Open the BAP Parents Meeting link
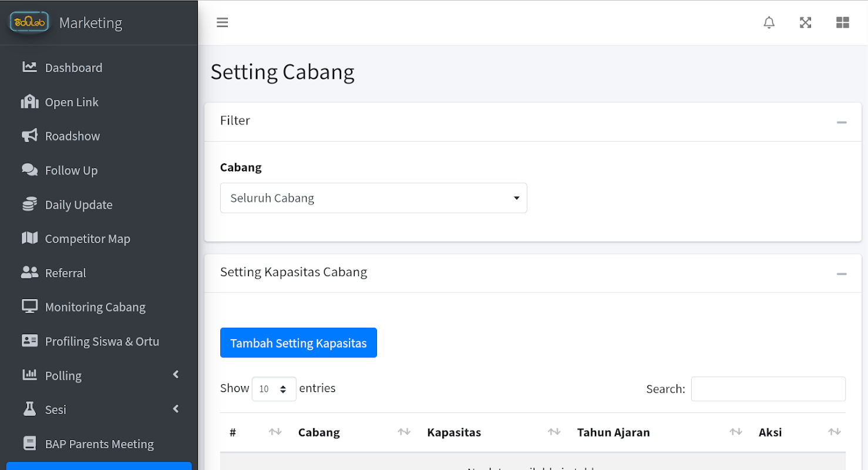The width and height of the screenshot is (868, 470). (x=99, y=444)
